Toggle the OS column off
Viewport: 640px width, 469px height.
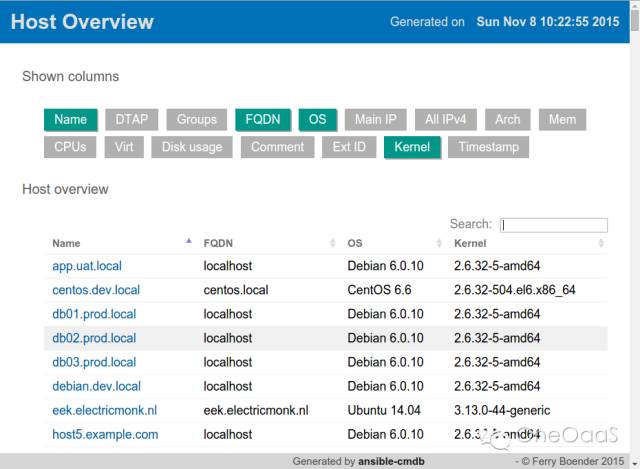tap(318, 120)
